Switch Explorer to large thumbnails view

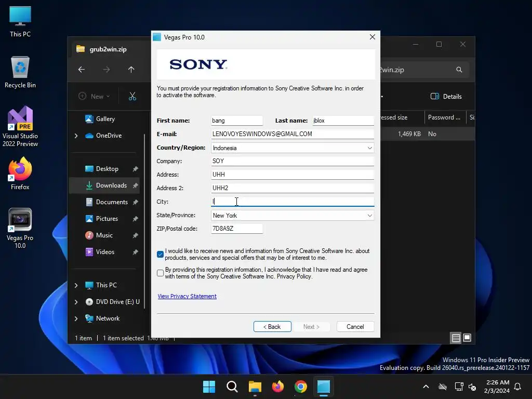click(467, 338)
